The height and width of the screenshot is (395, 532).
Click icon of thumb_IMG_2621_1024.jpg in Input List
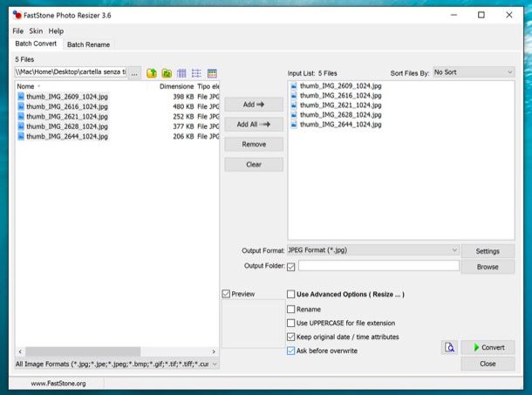(294, 106)
